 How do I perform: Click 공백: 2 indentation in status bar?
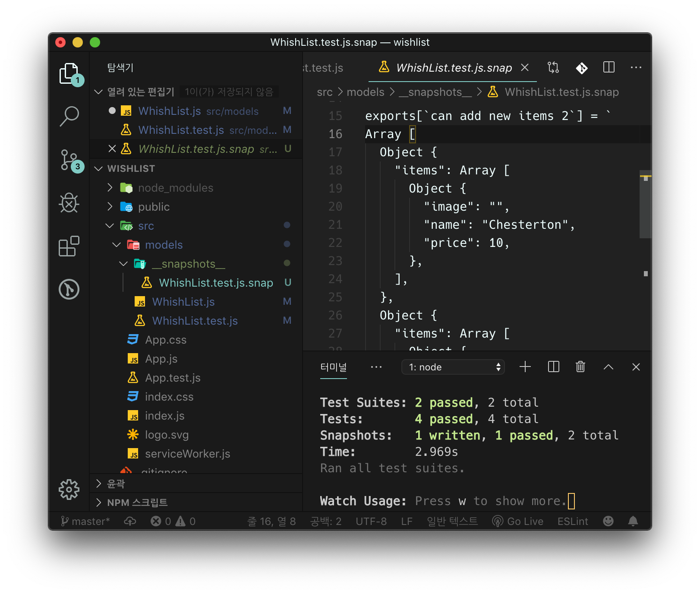(x=326, y=521)
